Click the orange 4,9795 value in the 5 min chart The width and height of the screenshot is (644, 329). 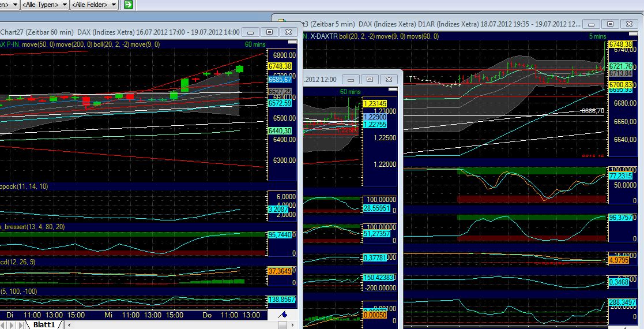619,260
